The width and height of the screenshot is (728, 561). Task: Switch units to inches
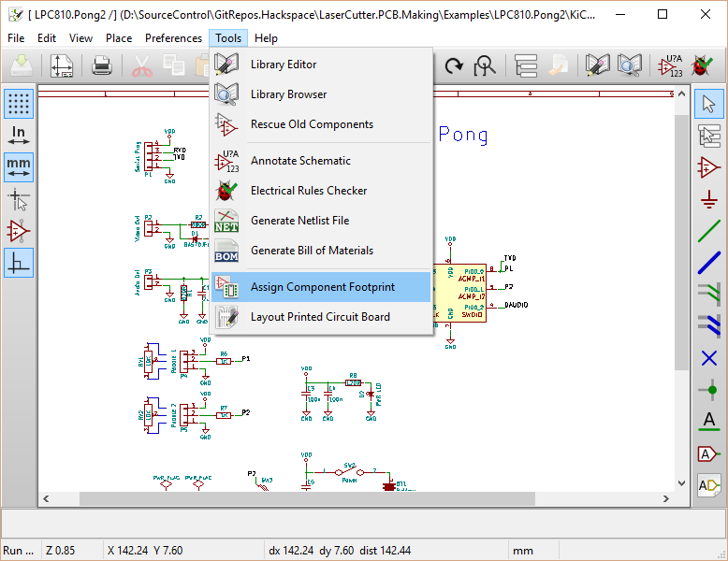(x=19, y=136)
